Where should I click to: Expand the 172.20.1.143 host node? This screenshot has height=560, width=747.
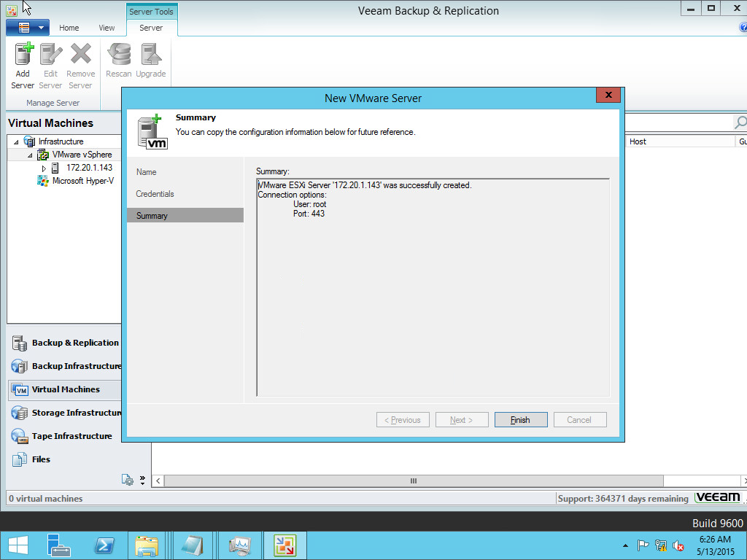[44, 168]
